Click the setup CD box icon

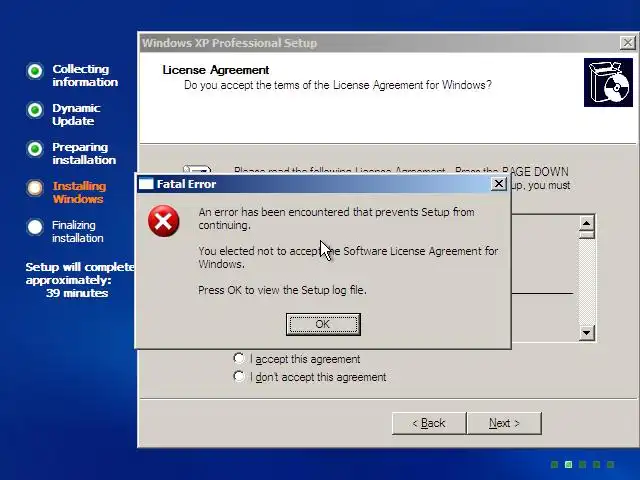coord(608,82)
